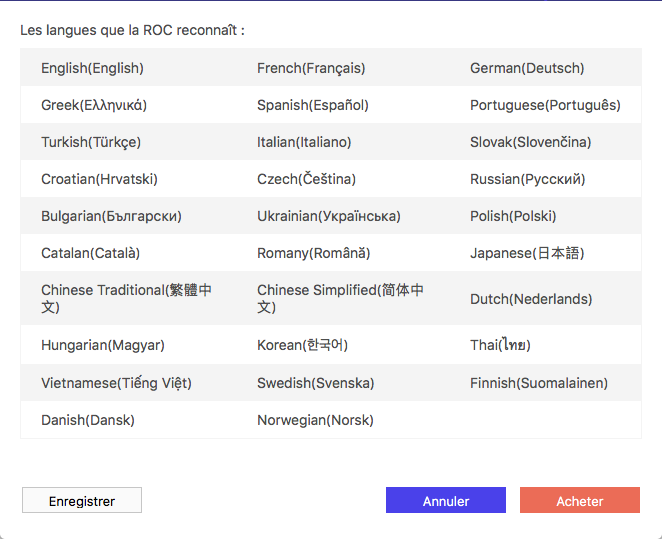Pick Finnish(Suomalainen) from the languages

[539, 383]
